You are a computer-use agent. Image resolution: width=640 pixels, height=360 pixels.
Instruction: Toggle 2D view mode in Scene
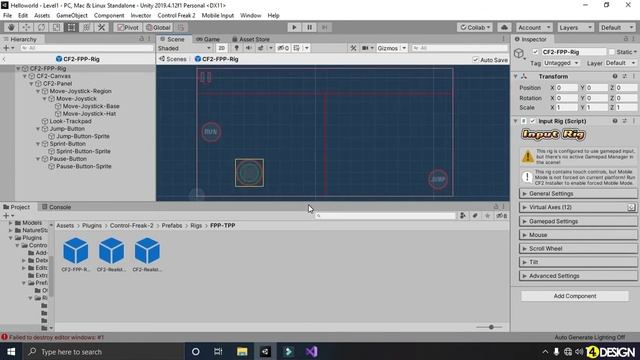(222, 48)
